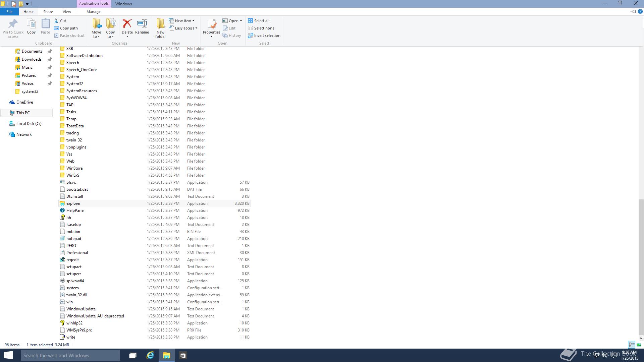This screenshot has height=362, width=644.
Task: Click the Paste ribbon icon
Action: click(x=45, y=24)
